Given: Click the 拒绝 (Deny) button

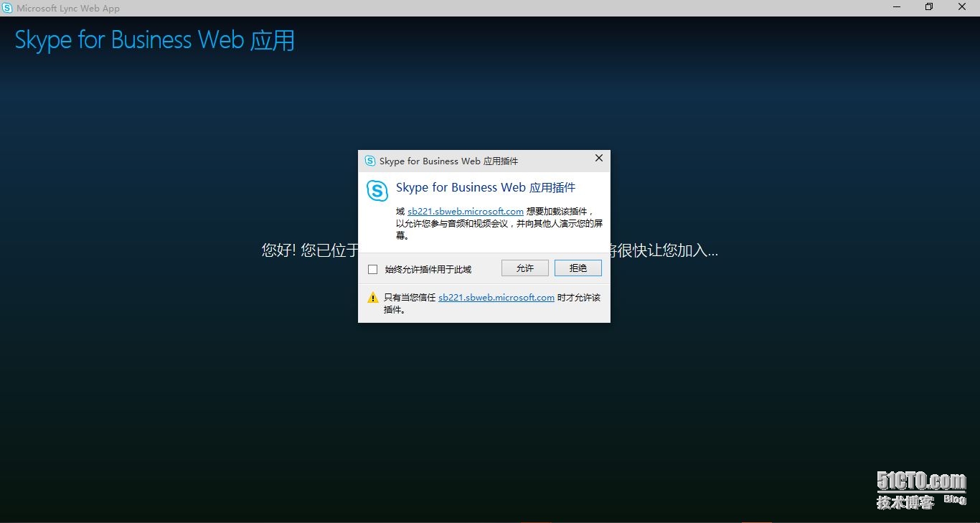Looking at the screenshot, I should pos(578,268).
